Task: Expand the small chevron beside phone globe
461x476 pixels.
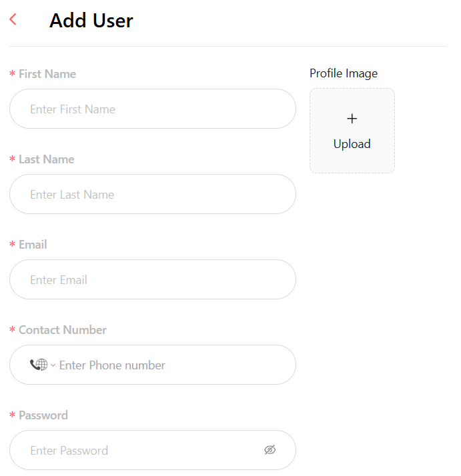Action: tap(53, 365)
